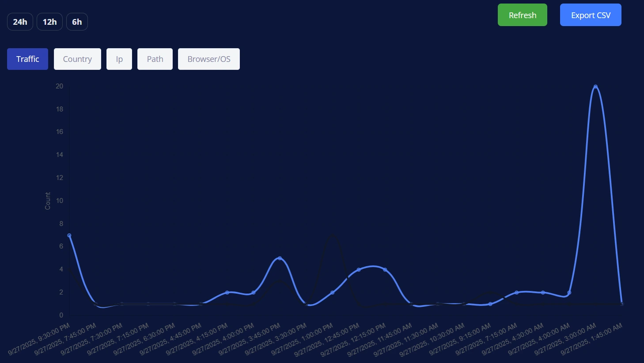This screenshot has height=363, width=644.
Task: Select the 24h time range
Action: pyautogui.click(x=20, y=22)
